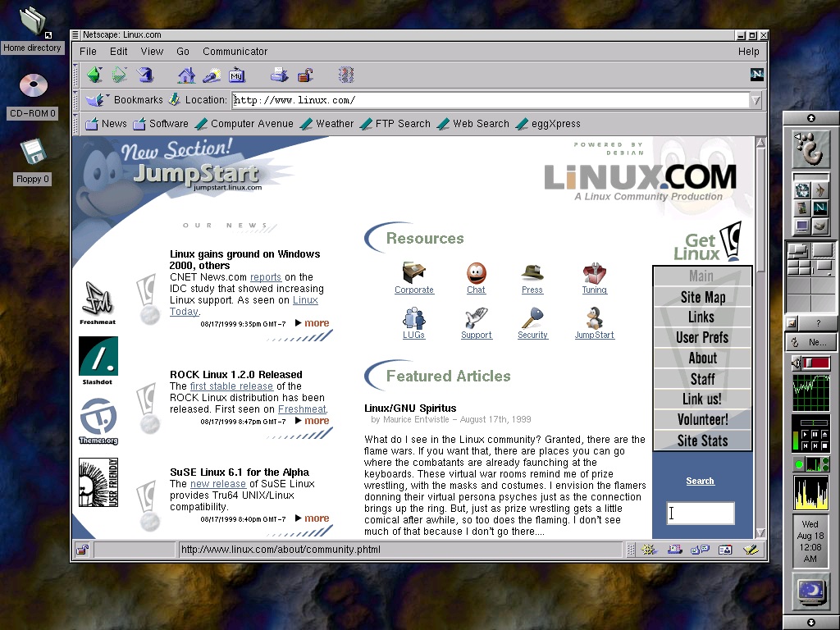840x630 pixels.
Task: Click the page proxy icon beside Location
Action: (174, 99)
